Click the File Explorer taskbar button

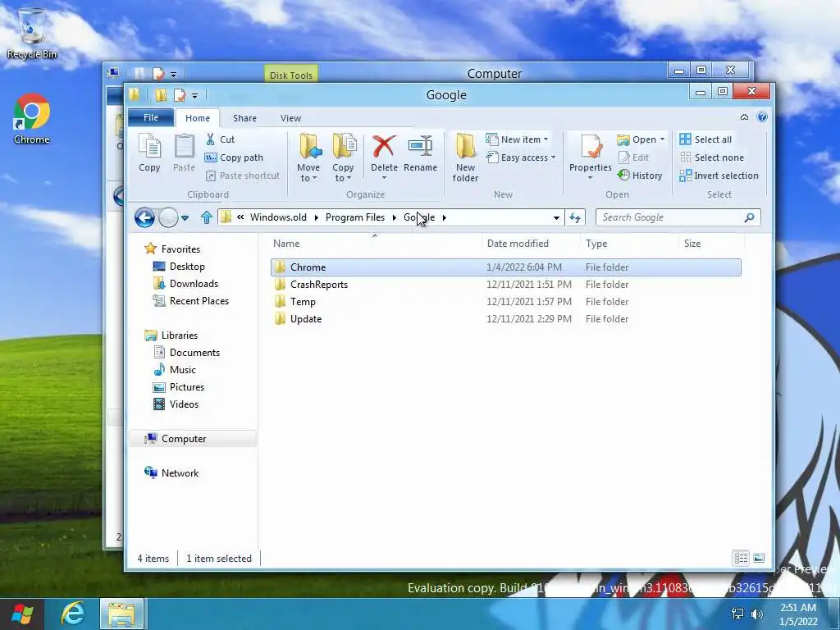121,614
